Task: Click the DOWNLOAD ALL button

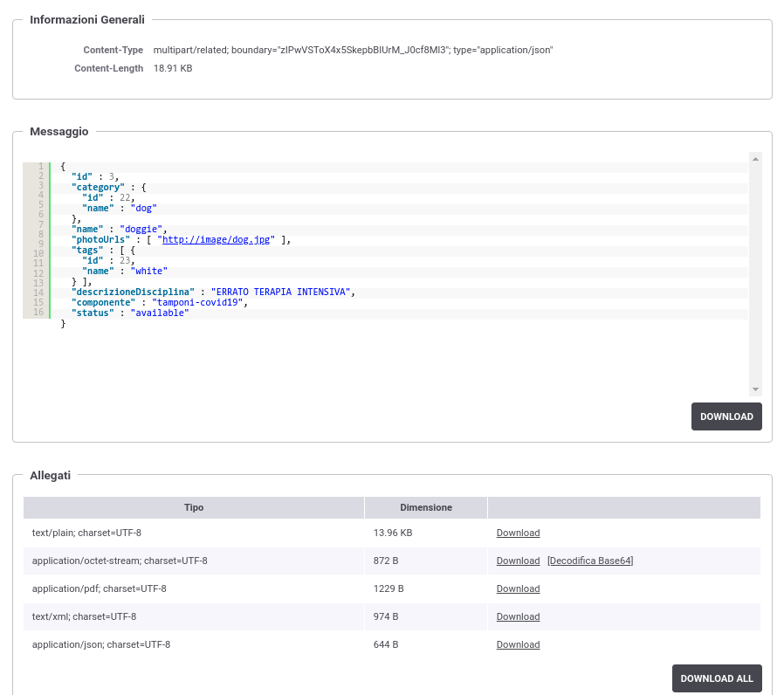Action: pos(717,678)
